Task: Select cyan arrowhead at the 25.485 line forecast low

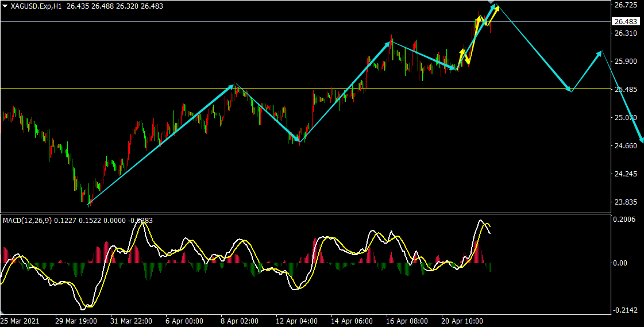Action: click(569, 90)
